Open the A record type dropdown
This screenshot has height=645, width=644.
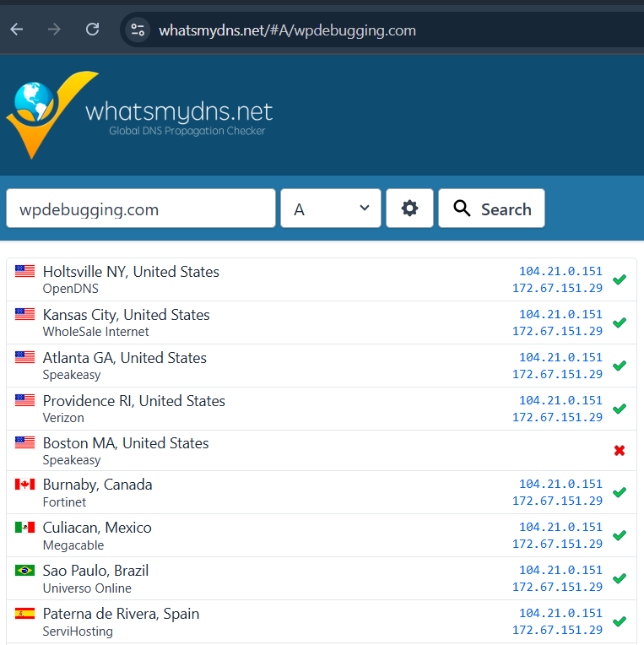click(x=331, y=209)
